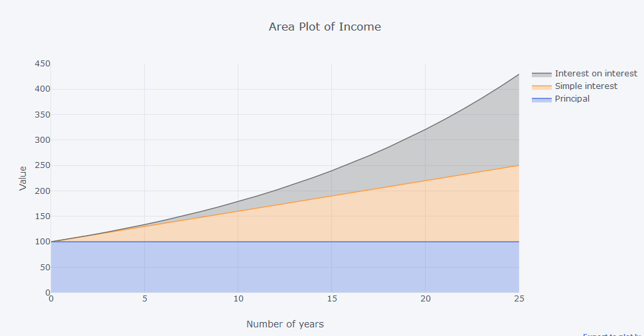The height and width of the screenshot is (336, 644).
Task: Toggle the Interest on interest legend entry
Action: coord(596,74)
